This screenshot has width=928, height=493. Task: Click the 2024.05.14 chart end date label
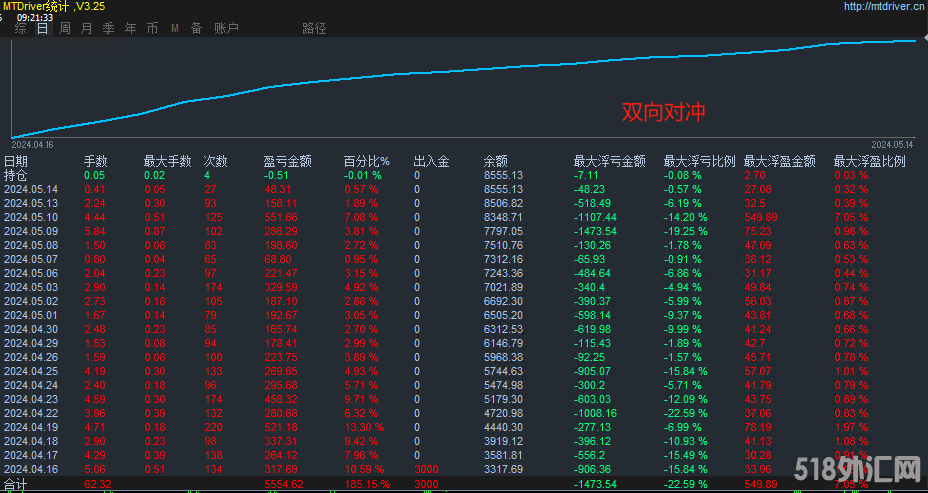tap(892, 144)
